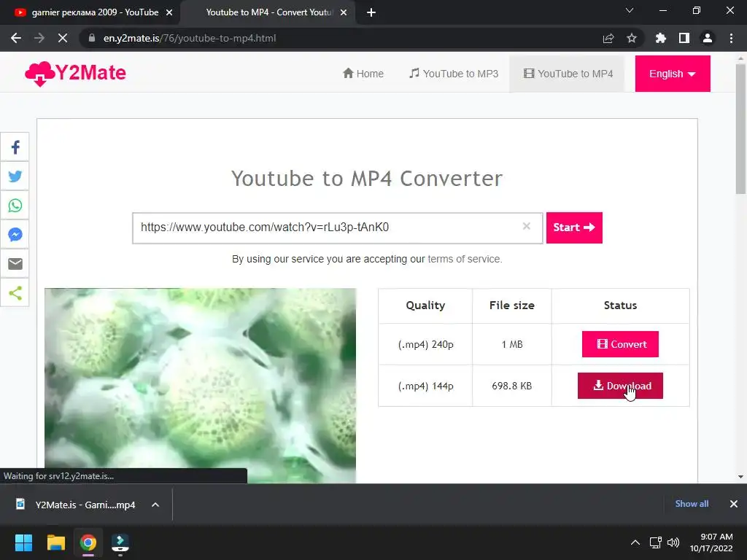Screen dimensions: 747x560
Task: Click the '1 MB' file size cell
Action: (x=511, y=344)
